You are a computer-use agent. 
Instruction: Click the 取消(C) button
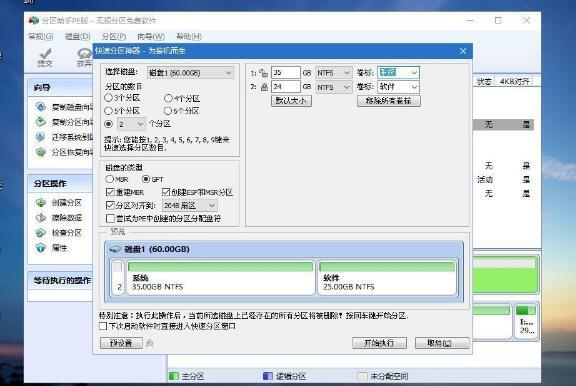(x=442, y=343)
